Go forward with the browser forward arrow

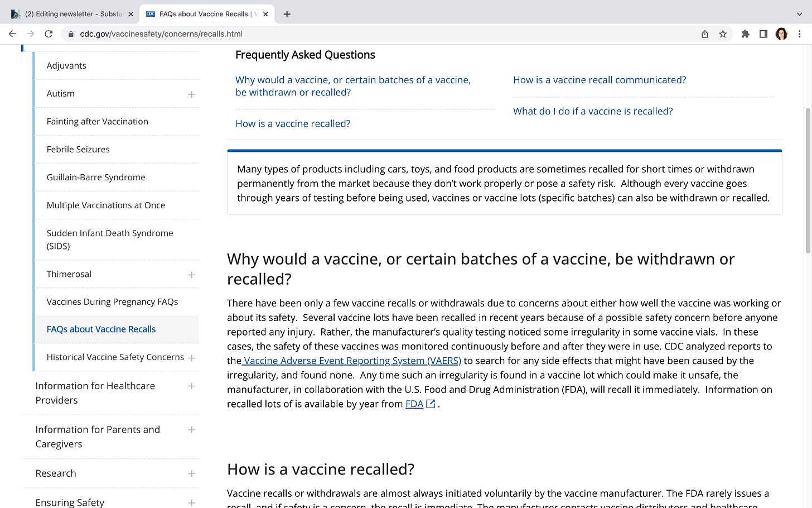point(31,34)
